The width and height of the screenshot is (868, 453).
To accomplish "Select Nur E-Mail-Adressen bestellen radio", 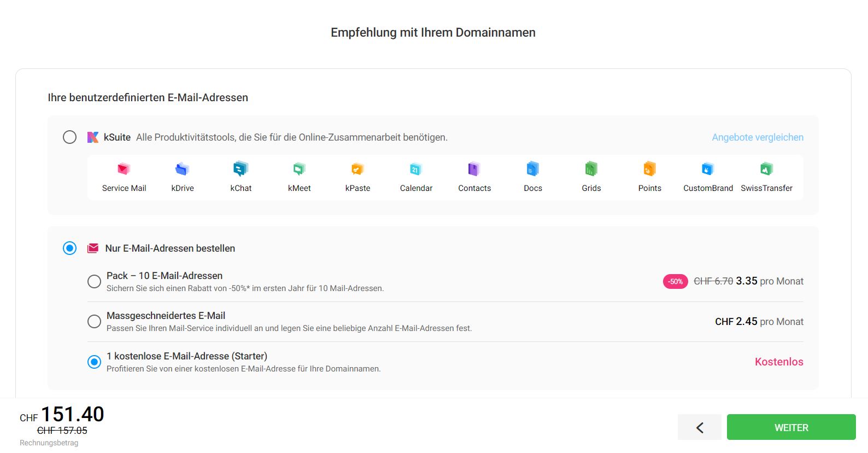I will [x=69, y=248].
